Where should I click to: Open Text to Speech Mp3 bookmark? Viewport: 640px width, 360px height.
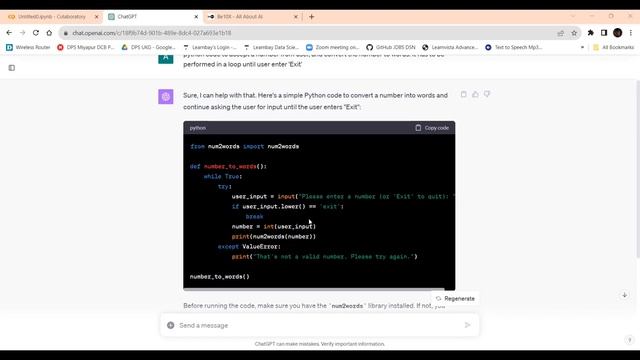(514, 47)
